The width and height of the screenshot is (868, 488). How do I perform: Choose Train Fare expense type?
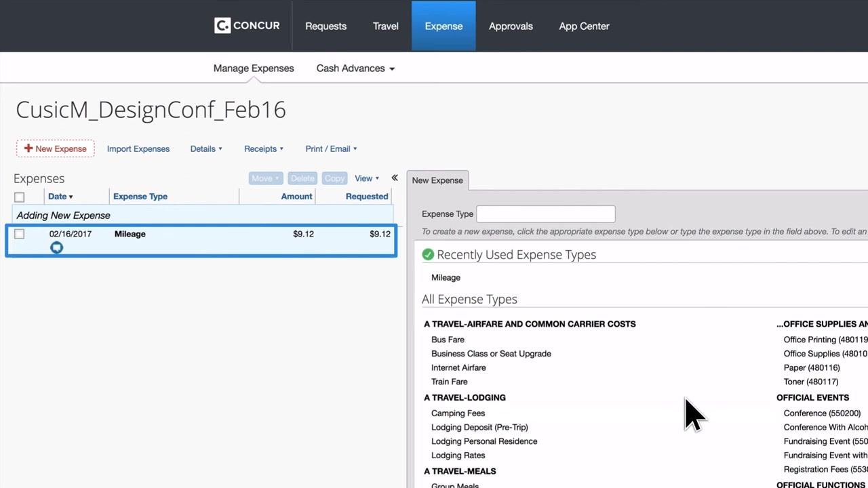(449, 382)
